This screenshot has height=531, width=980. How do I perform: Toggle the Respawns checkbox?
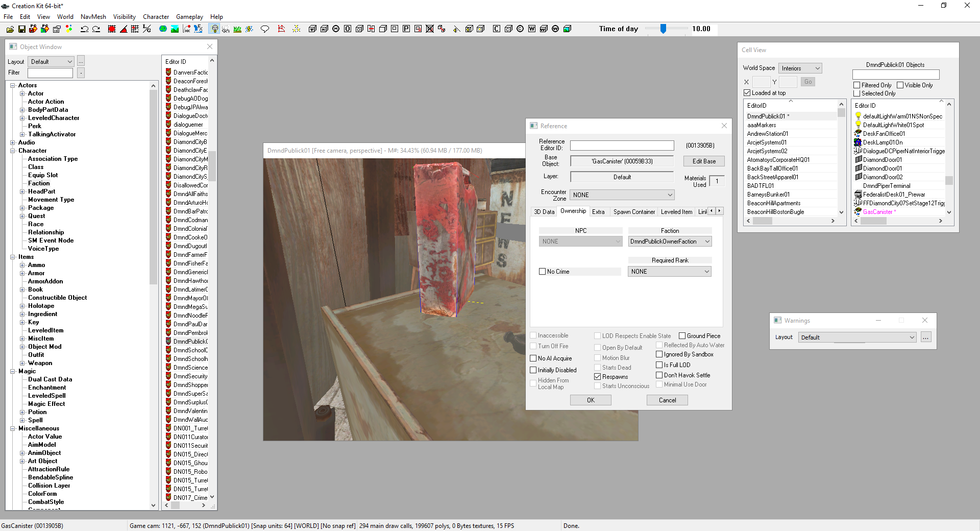(598, 377)
